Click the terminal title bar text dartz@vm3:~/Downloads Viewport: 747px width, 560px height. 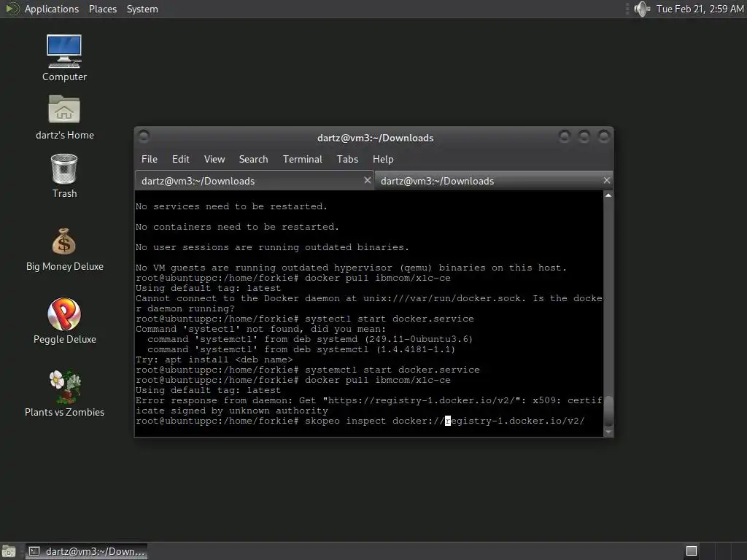point(376,138)
